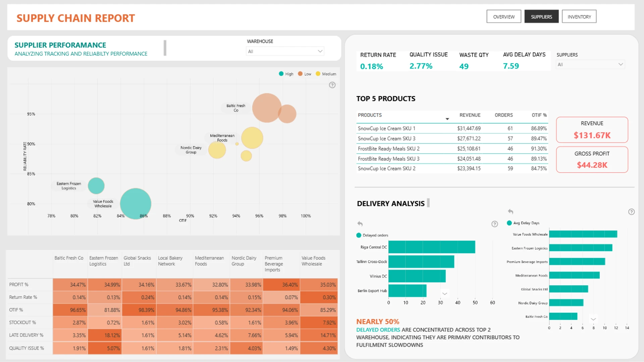Click the Vilnius DC delayed orders bar
Image resolution: width=644 pixels, height=362 pixels.
(417, 276)
